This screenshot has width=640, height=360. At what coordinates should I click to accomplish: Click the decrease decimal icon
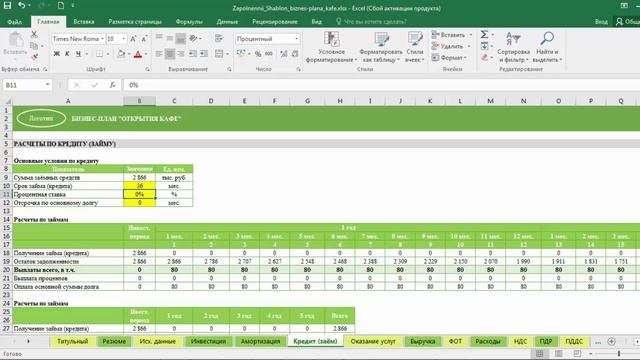click(x=295, y=54)
